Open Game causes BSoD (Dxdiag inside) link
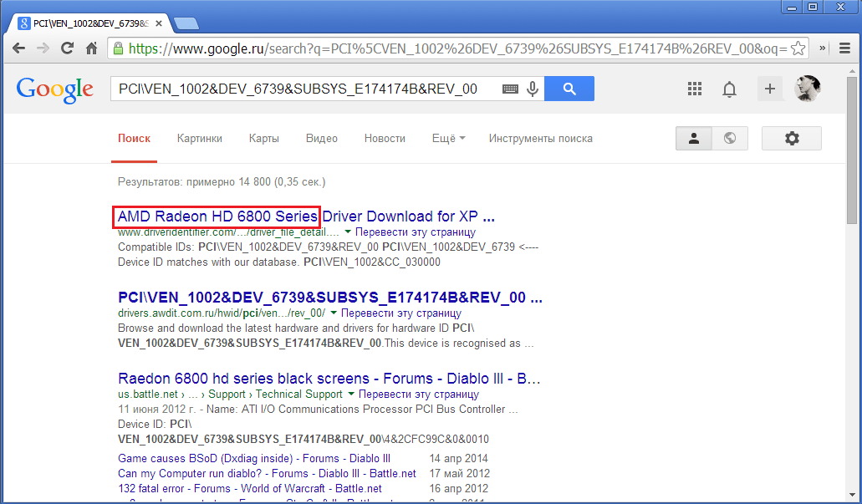 (254, 458)
